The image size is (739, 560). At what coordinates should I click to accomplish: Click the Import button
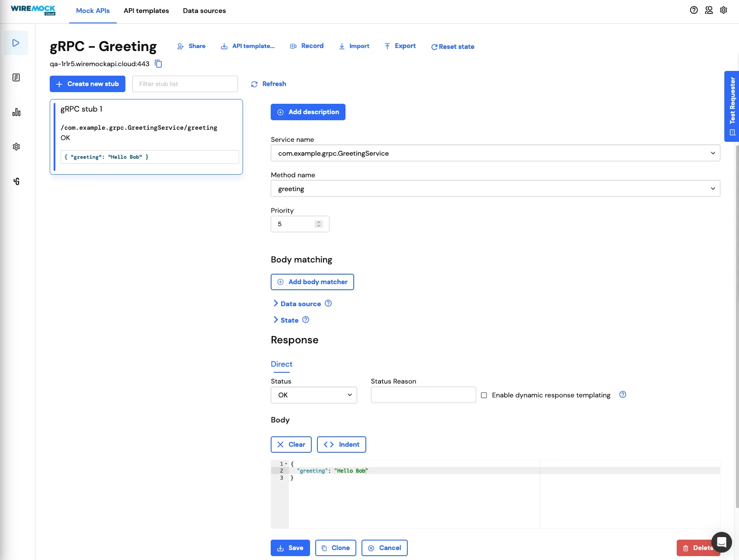point(354,46)
